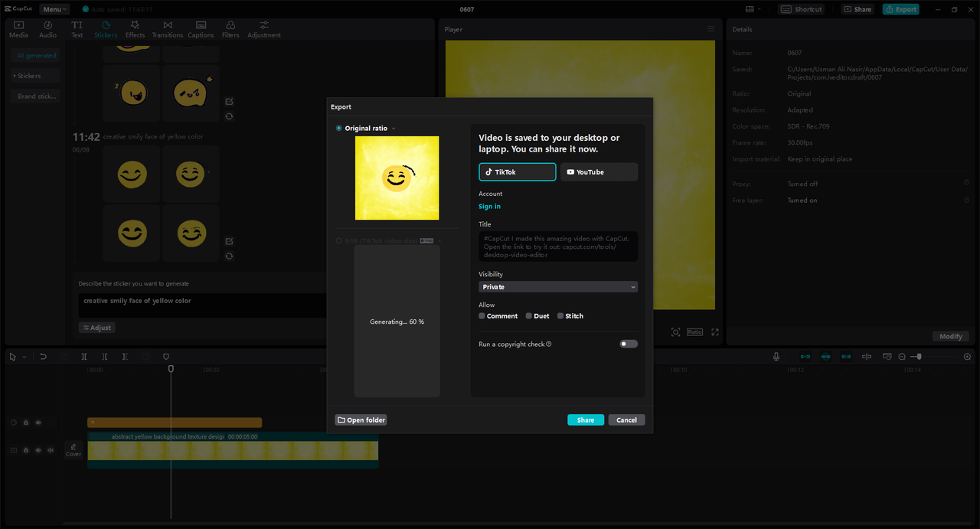980x529 pixels.
Task: Click the copyright check help icon
Action: pos(549,345)
